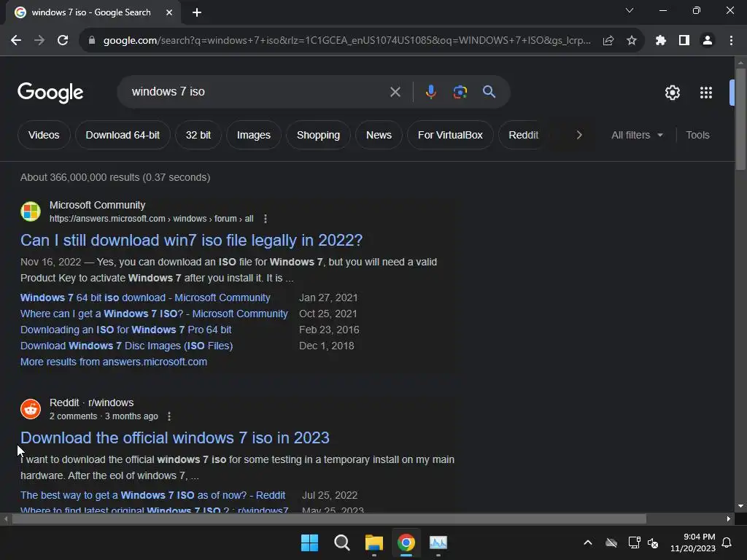The image size is (747, 560).
Task: Open 'Can I still download win7 iso' result
Action: pos(192,241)
